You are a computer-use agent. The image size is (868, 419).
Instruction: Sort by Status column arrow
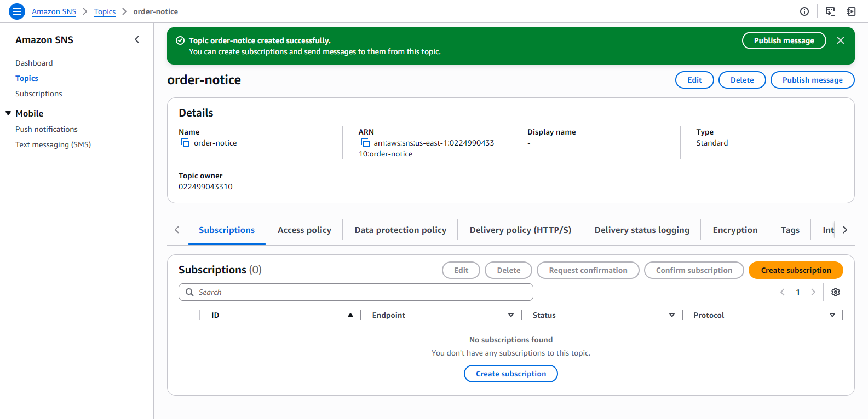coord(672,315)
